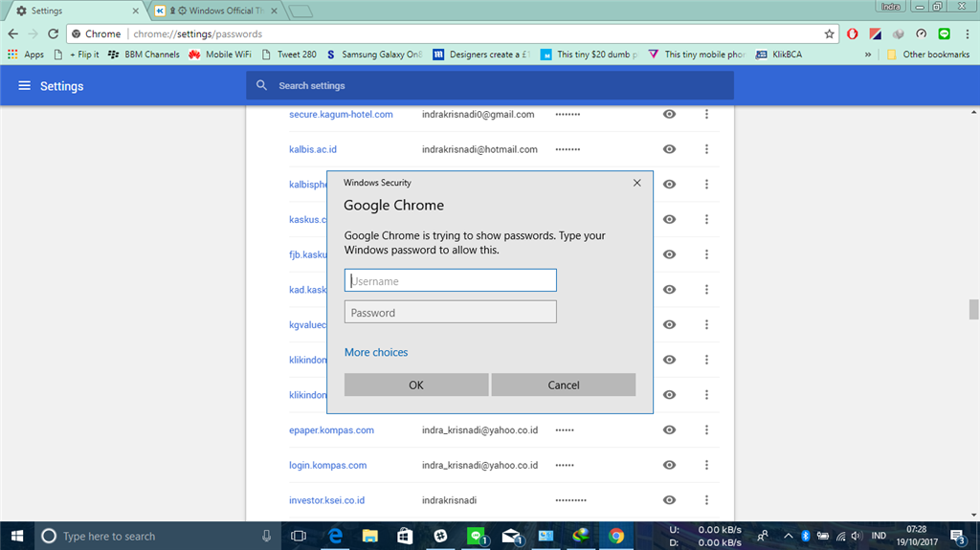Show password for investor.ksei.co.id
Viewport: 980px width, 550px height.
(x=669, y=499)
